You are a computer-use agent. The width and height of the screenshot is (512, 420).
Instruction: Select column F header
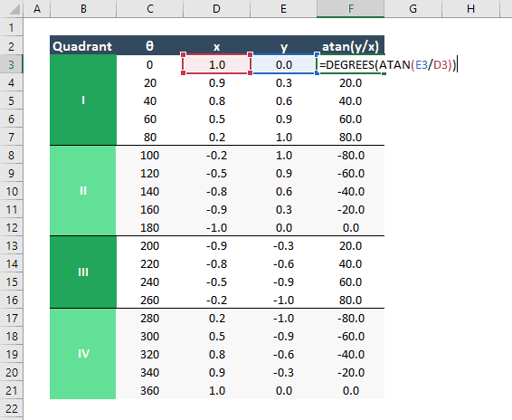tap(350, 8)
